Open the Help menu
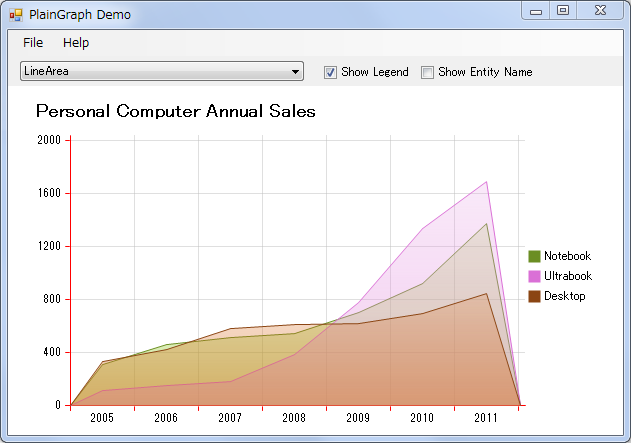This screenshot has width=631, height=443. pyautogui.click(x=76, y=43)
